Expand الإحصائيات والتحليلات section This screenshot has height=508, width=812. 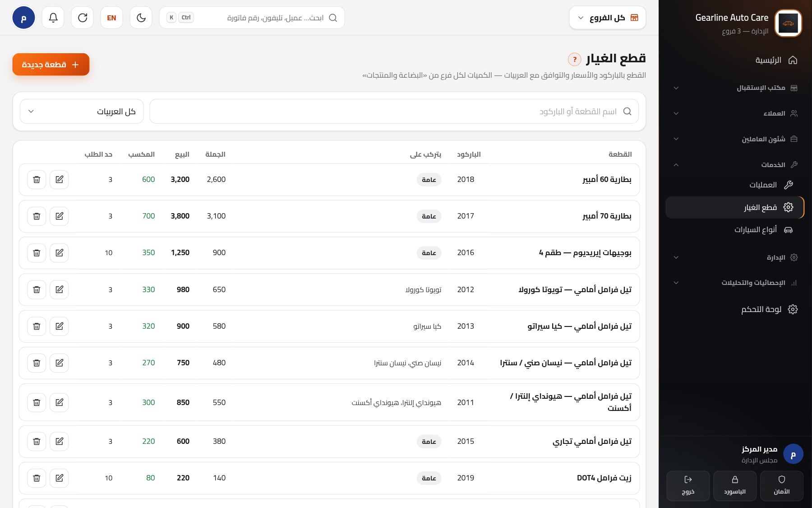[x=734, y=283]
